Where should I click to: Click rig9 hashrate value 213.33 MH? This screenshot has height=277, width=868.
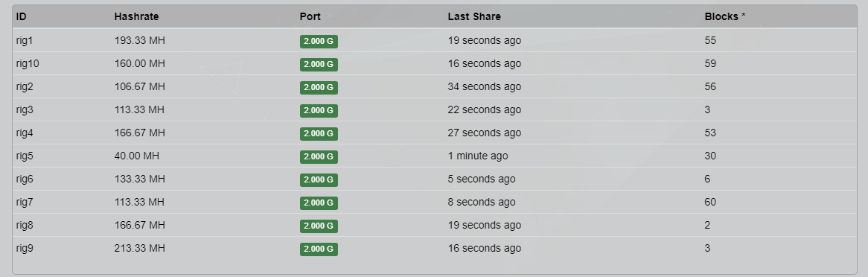click(139, 248)
